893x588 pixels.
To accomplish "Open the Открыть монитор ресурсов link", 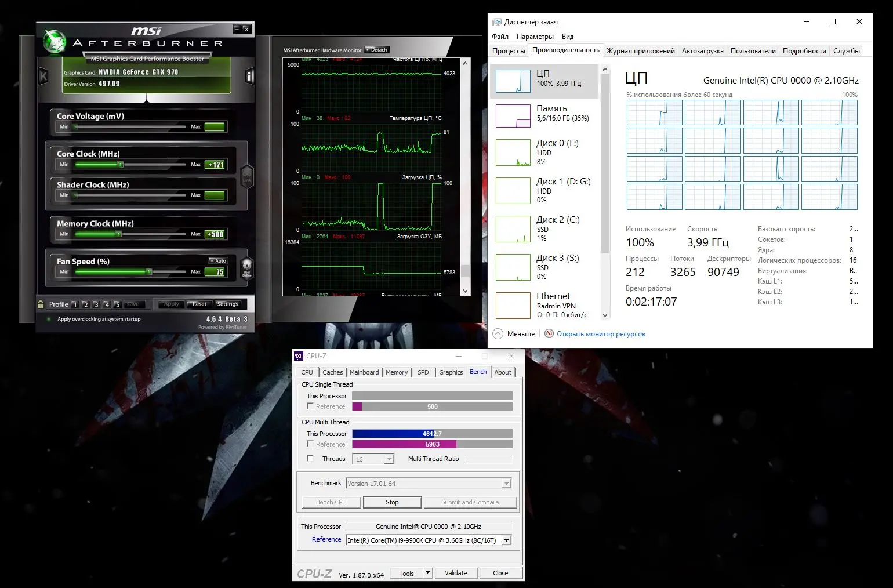I will 601,334.
